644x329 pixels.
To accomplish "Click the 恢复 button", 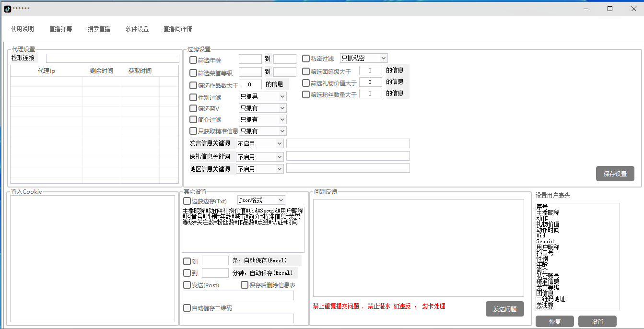I will (554, 321).
